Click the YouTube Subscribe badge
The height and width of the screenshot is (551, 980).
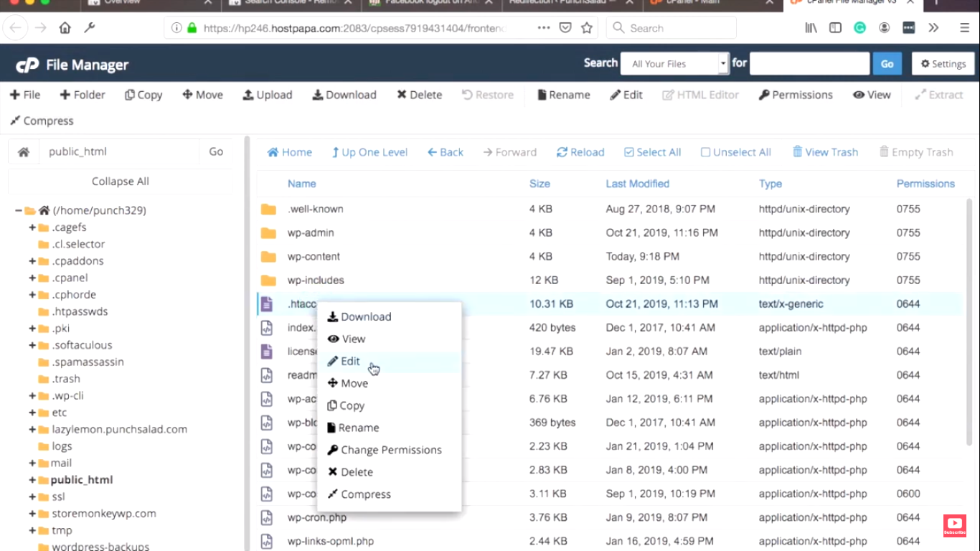954,526
